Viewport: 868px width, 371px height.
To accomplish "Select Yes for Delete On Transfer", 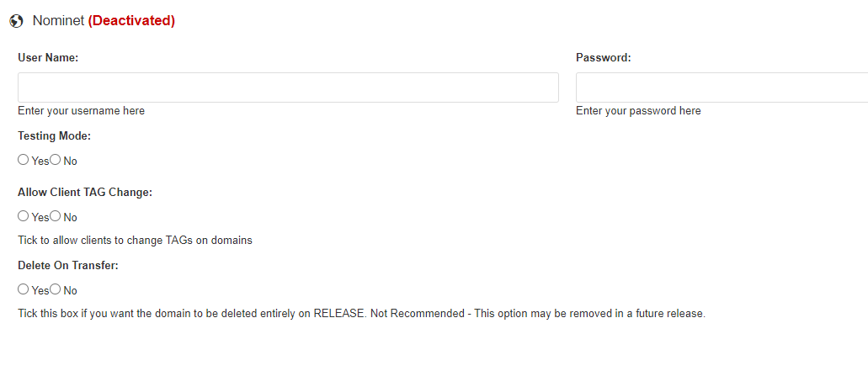I will (x=24, y=289).
